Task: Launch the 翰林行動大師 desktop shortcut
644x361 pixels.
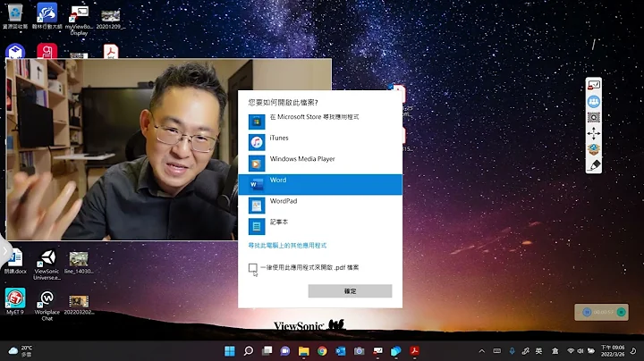Action: coord(47,16)
